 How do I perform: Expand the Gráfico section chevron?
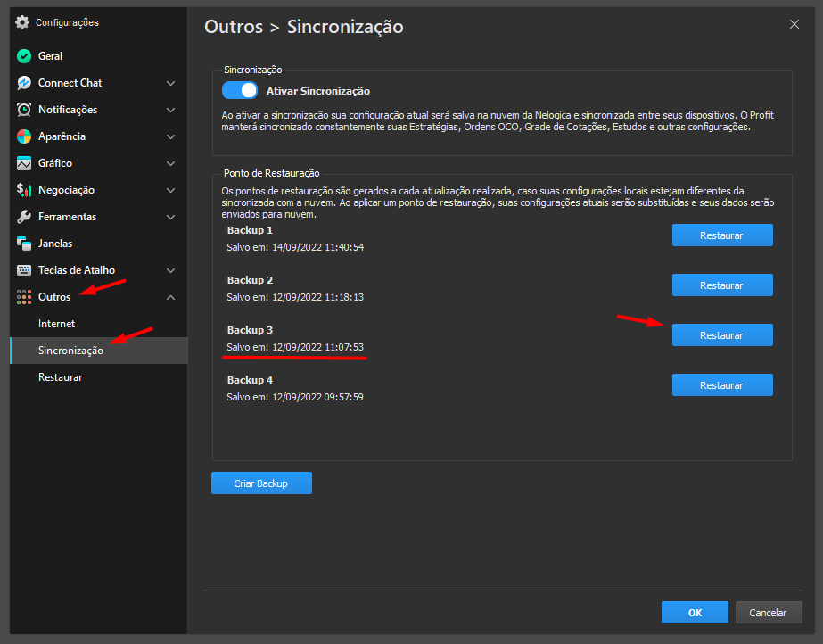(170, 163)
